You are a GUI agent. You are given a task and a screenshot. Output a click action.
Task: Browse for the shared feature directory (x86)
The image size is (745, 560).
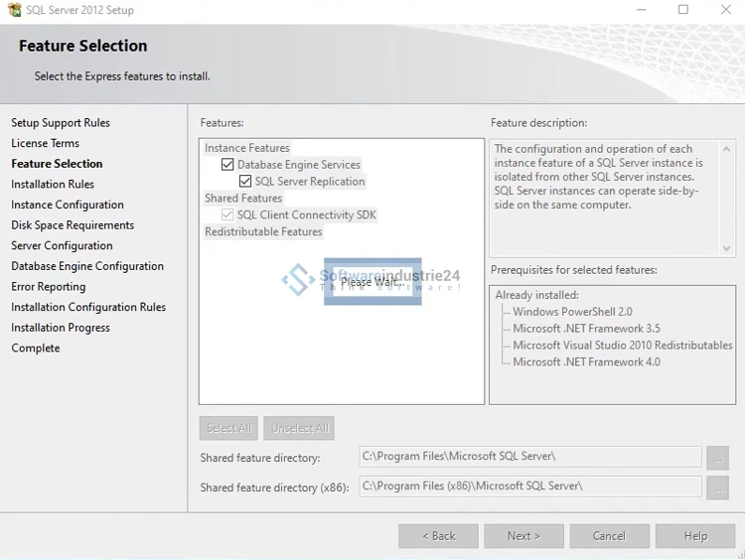pyautogui.click(x=717, y=487)
